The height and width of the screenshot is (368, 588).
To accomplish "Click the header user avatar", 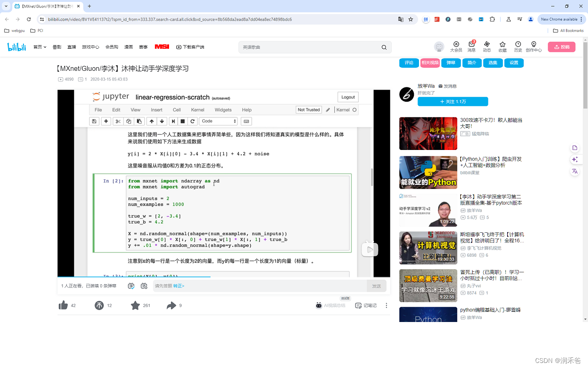I will pos(440,47).
